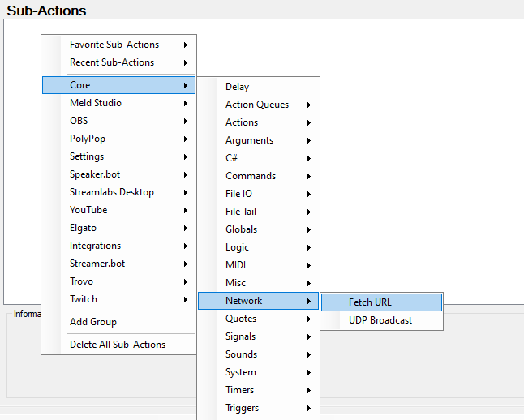Choose UDP Broadcast entry

(x=380, y=320)
